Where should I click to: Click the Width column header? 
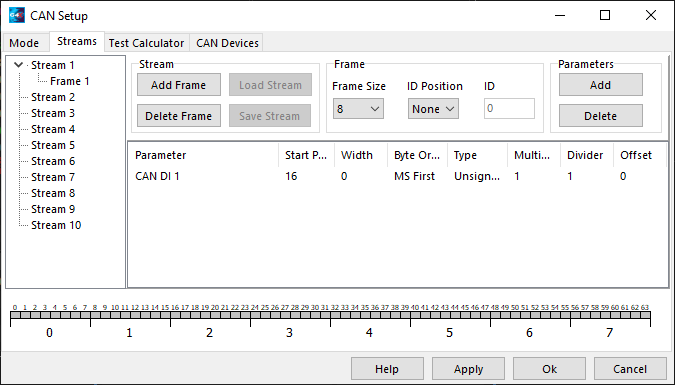(x=361, y=155)
